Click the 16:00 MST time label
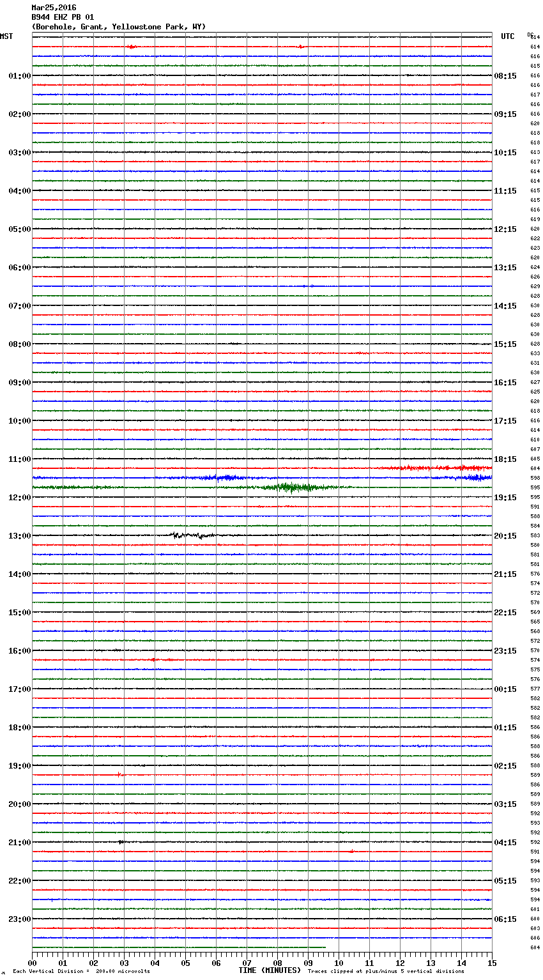The width and height of the screenshot is (543, 980). (x=20, y=651)
